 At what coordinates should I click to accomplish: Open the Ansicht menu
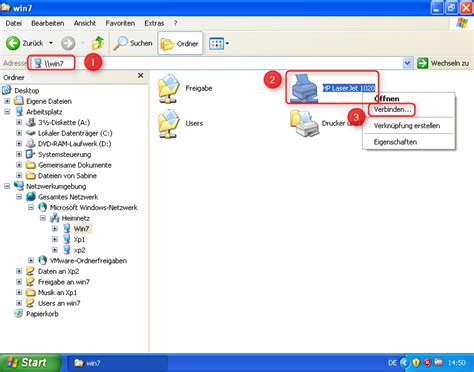click(85, 23)
